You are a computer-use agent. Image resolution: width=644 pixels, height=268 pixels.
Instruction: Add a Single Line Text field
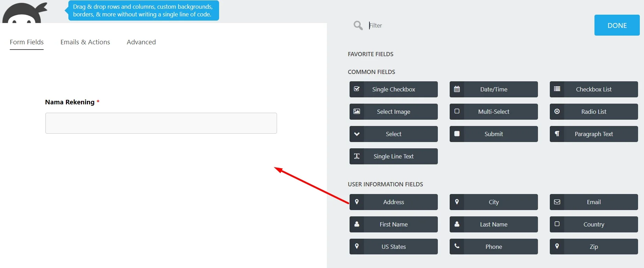click(394, 156)
